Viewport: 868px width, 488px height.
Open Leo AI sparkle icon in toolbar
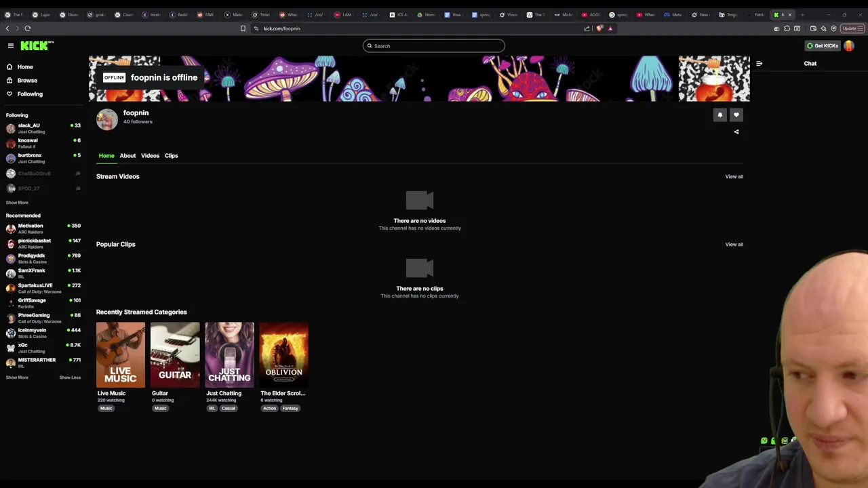pos(824,28)
